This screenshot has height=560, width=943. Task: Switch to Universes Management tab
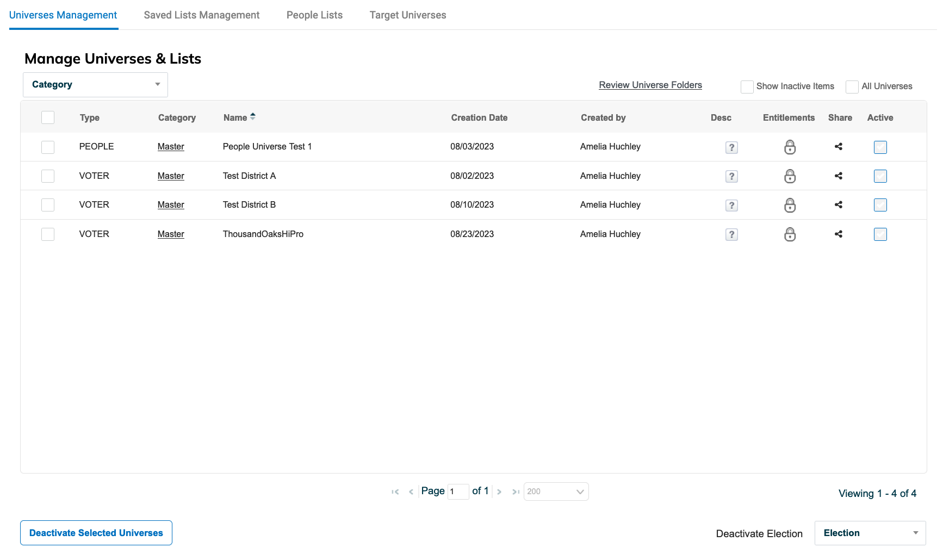63,15
